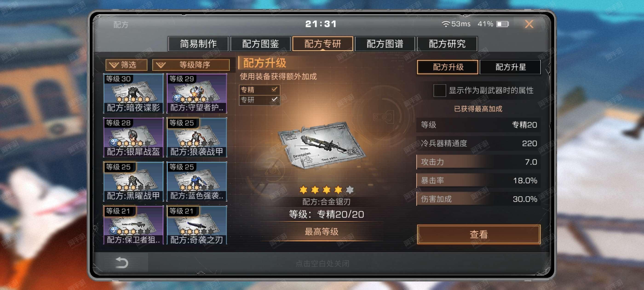Viewport: 644px width, 290px height.
Task: Click the 查看 button
Action: tap(478, 234)
